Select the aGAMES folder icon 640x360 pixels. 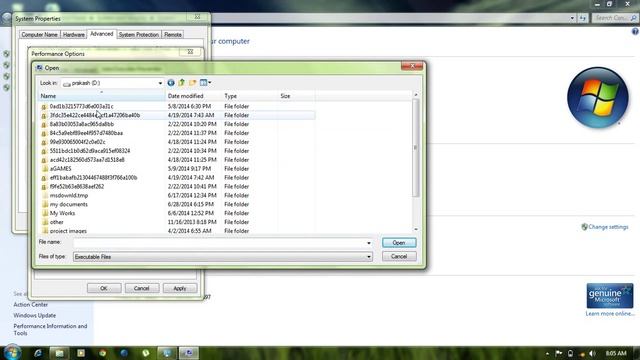[x=44, y=169]
